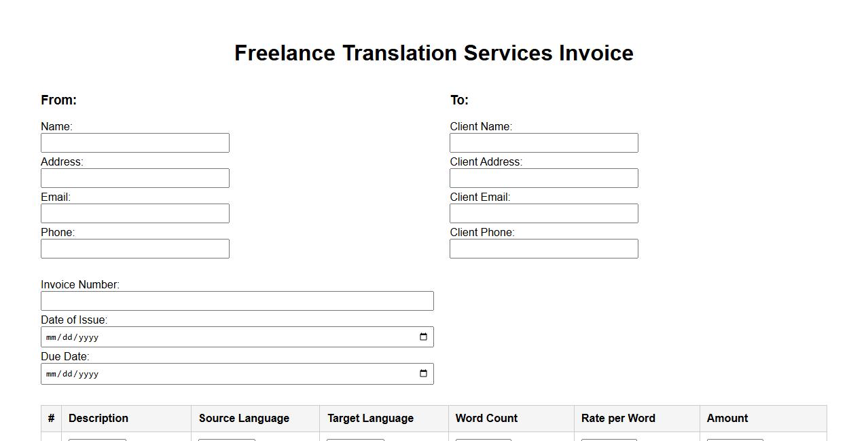This screenshot has height=441, width=868.
Task: Open the Date of Issue calendar picker
Action: click(x=423, y=337)
